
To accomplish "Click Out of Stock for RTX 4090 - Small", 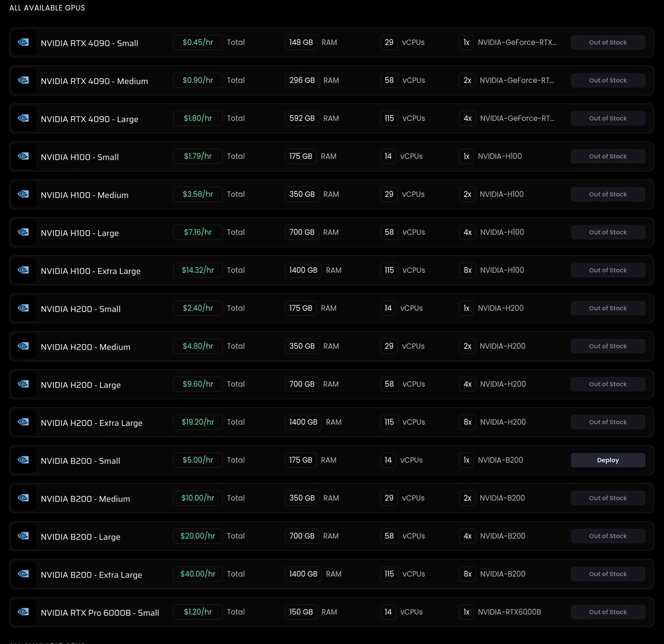I will (x=608, y=43).
